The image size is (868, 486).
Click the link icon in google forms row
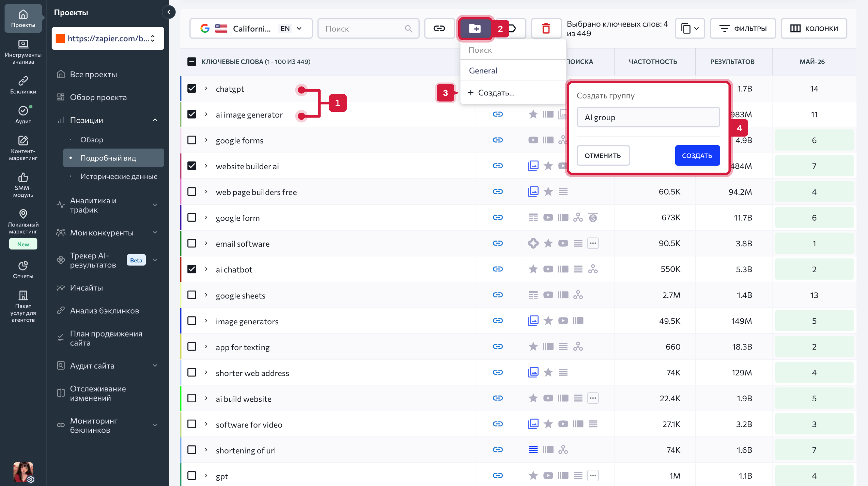[498, 140]
